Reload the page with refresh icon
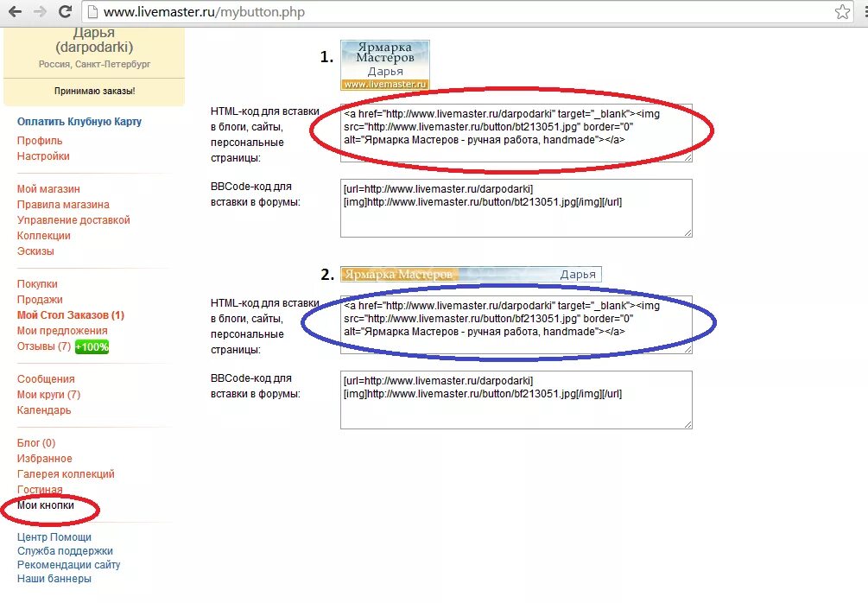This screenshot has width=868, height=603. click(x=66, y=11)
